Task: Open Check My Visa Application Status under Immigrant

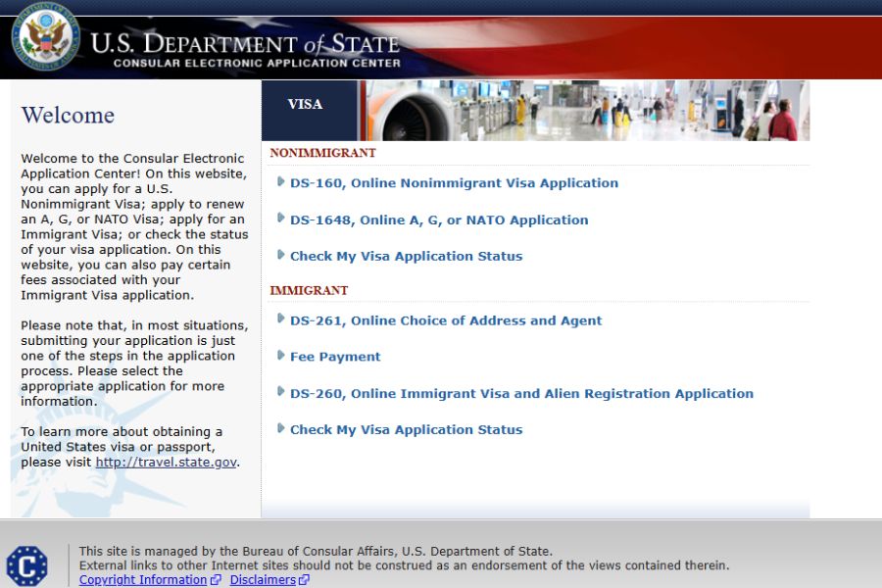Action: click(406, 430)
